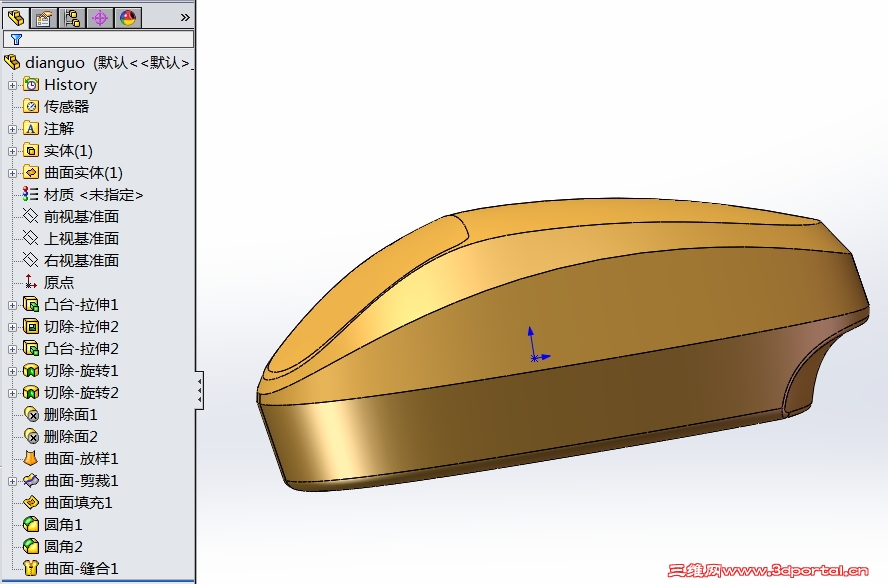Select the 右视基准面 plane icon

click(x=31, y=261)
